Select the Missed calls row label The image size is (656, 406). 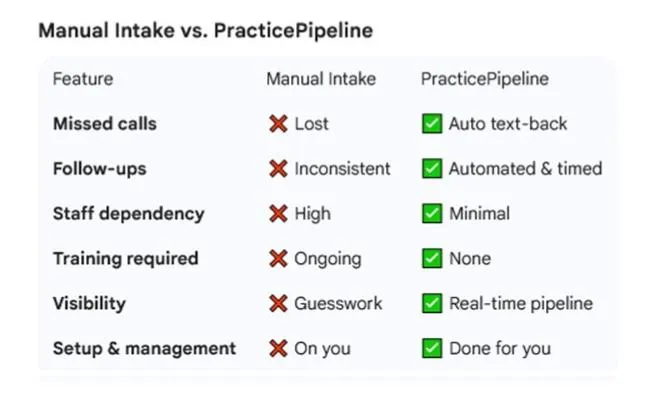[x=104, y=124]
